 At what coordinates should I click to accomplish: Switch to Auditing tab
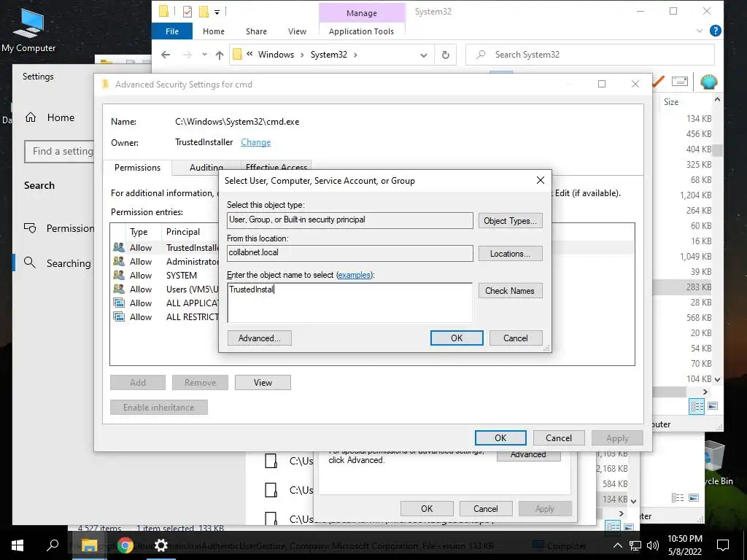206,168
